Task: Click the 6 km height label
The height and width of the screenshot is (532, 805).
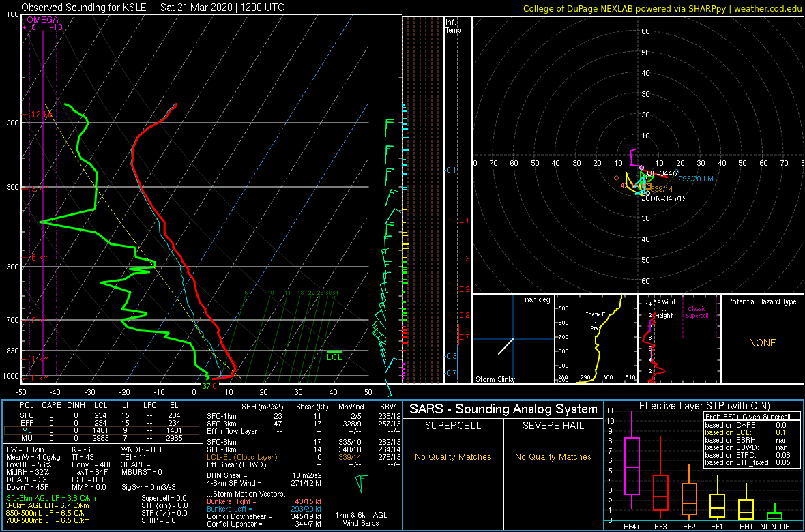Action: 38,257
